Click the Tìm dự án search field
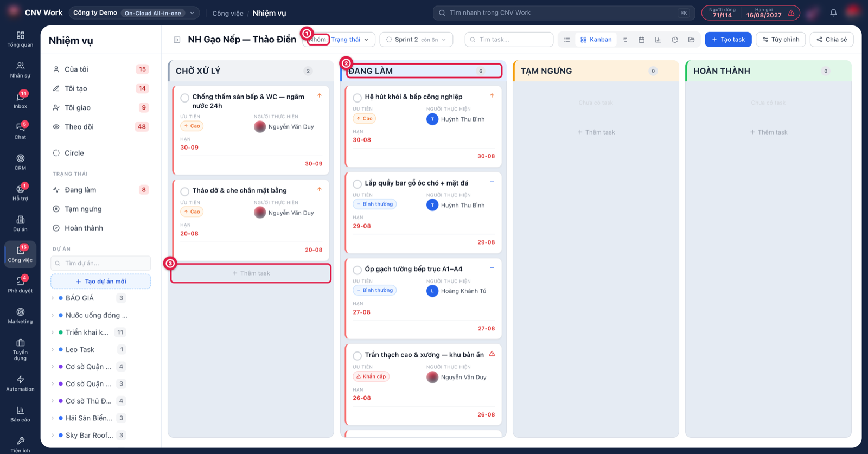Image resolution: width=868 pixels, height=454 pixels. click(x=101, y=263)
